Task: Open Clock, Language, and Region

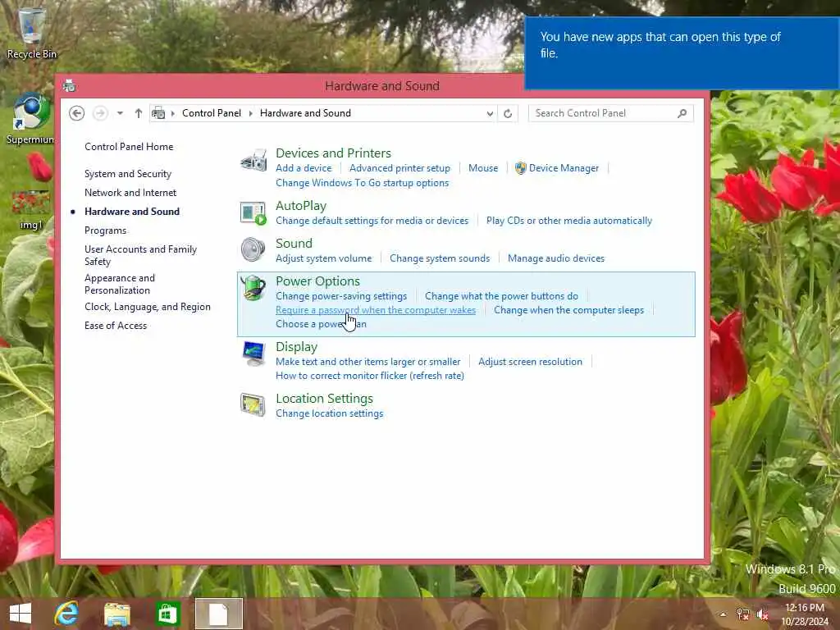Action: coord(148,307)
